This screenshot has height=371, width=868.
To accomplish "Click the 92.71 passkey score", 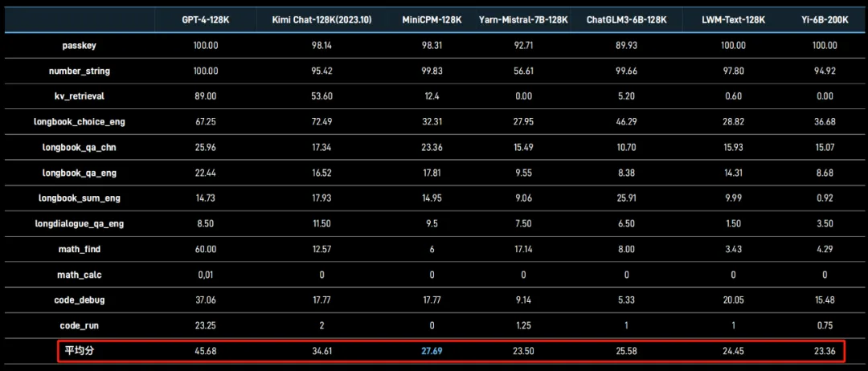I will click(524, 46).
